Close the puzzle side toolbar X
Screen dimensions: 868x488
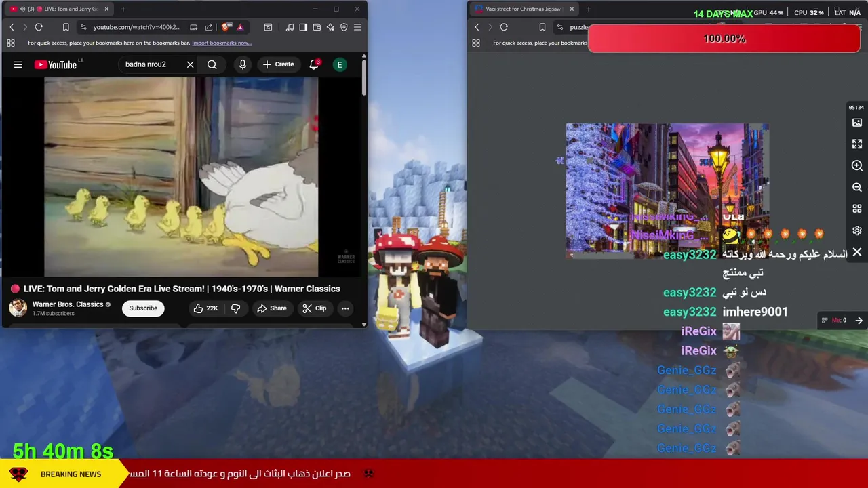pos(857,252)
